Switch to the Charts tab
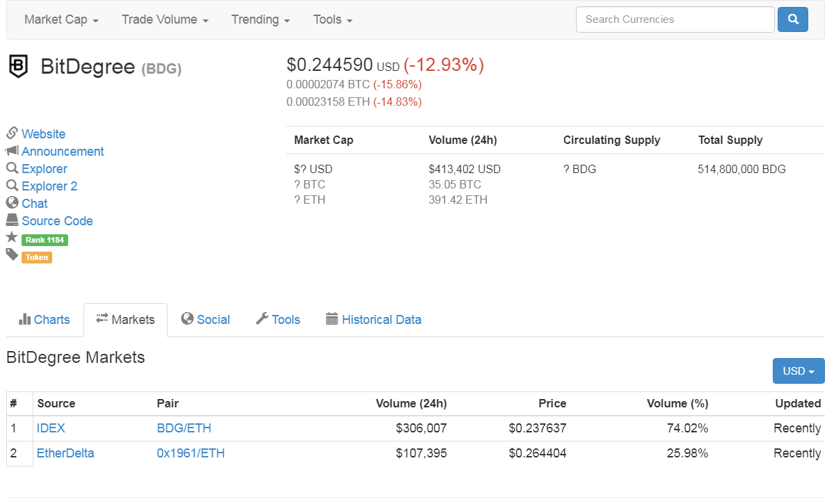The height and width of the screenshot is (504, 834). point(45,320)
